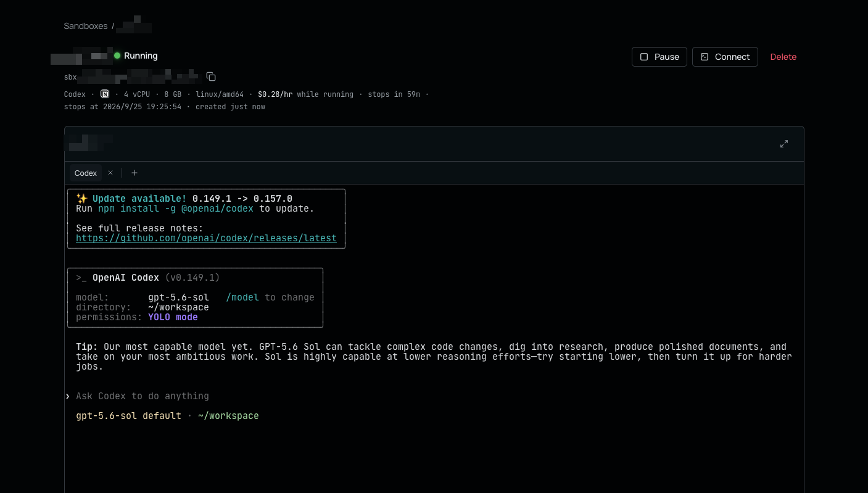868x493 pixels.
Task: Click the Update available! notice
Action: pos(139,199)
